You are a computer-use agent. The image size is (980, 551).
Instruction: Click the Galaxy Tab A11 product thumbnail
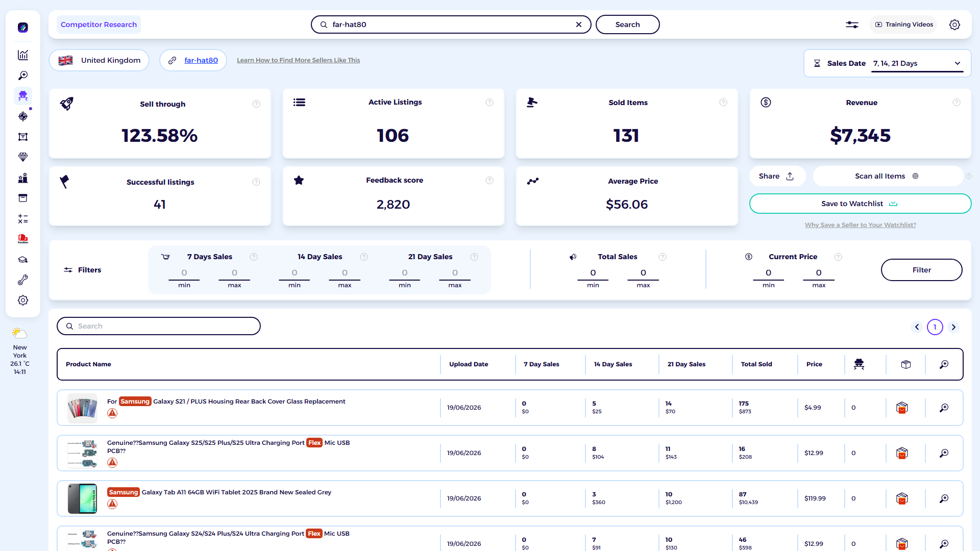(82, 498)
